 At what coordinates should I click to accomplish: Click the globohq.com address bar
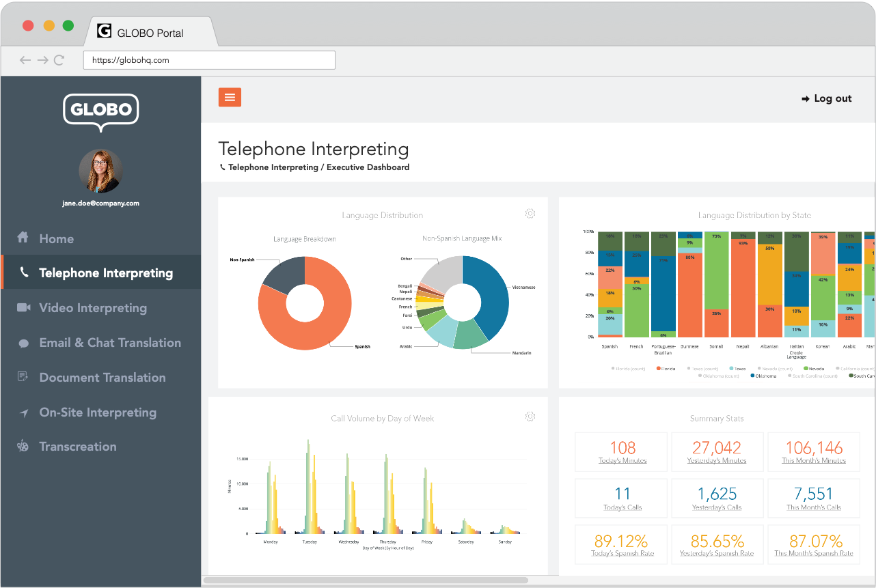[209, 60]
